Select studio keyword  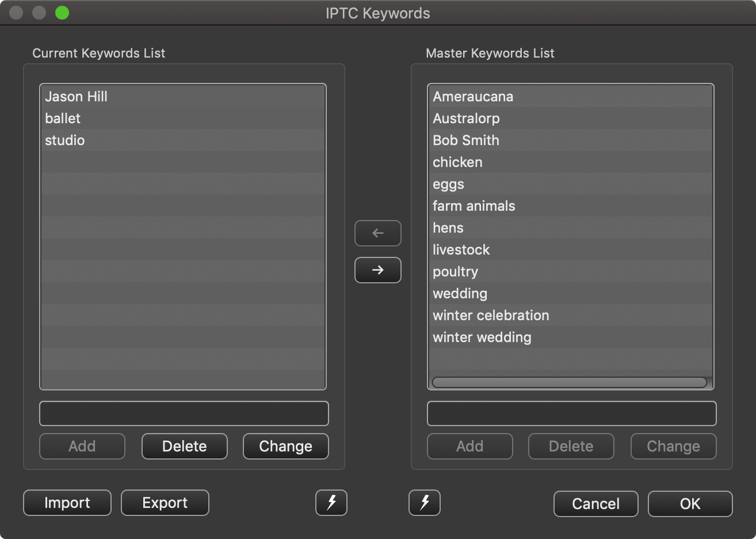(x=183, y=140)
